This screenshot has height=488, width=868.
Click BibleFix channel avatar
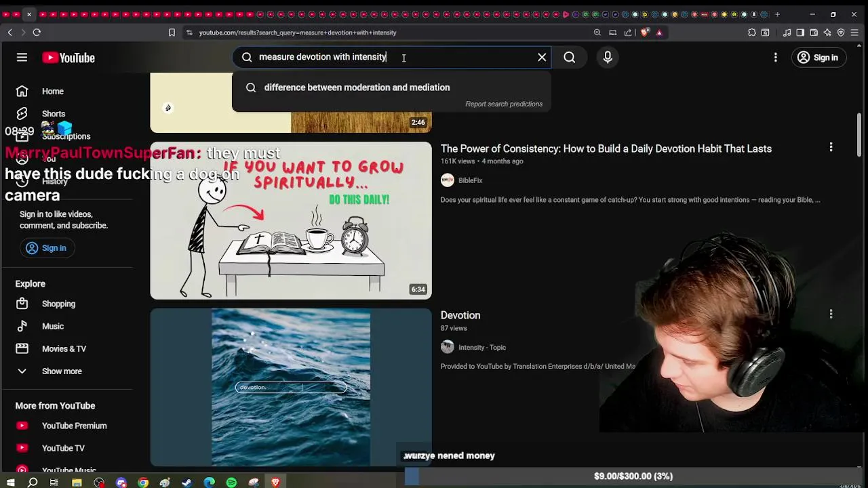coord(448,180)
